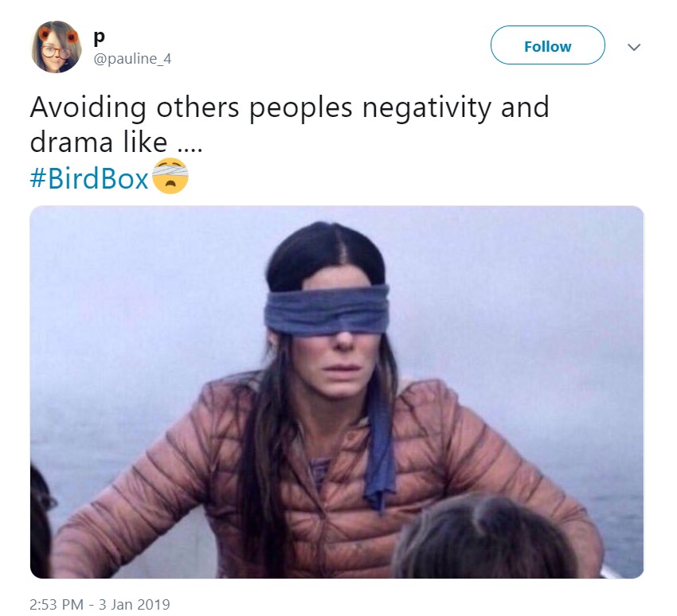Select the word "negativity" in tweet
This screenshot has height=616, width=677.
tap(427, 108)
